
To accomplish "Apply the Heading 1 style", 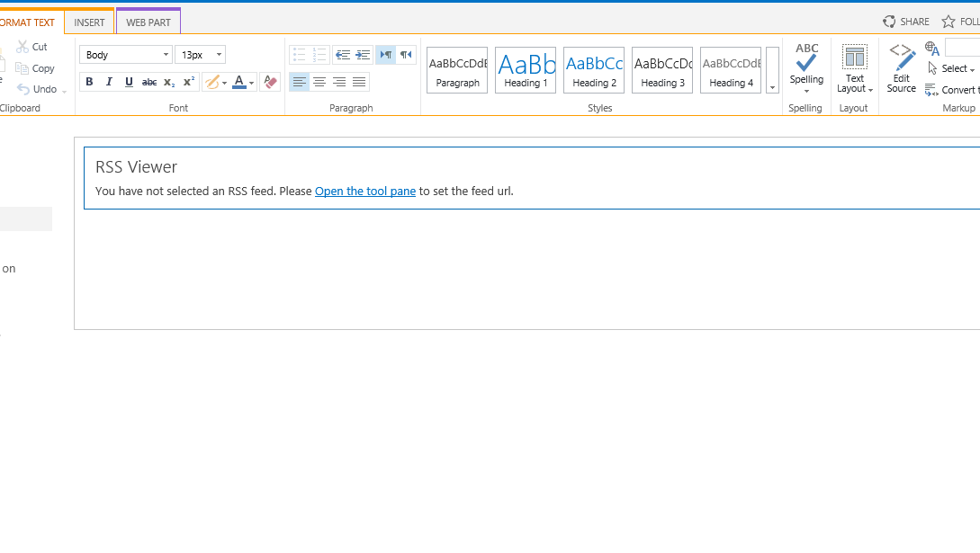I will pos(525,68).
